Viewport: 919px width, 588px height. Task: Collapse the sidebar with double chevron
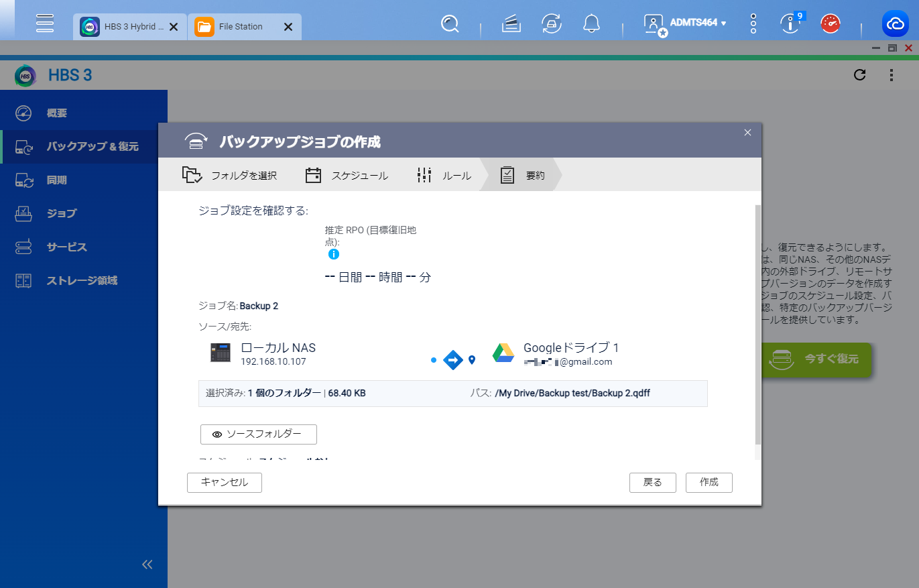pyautogui.click(x=148, y=565)
